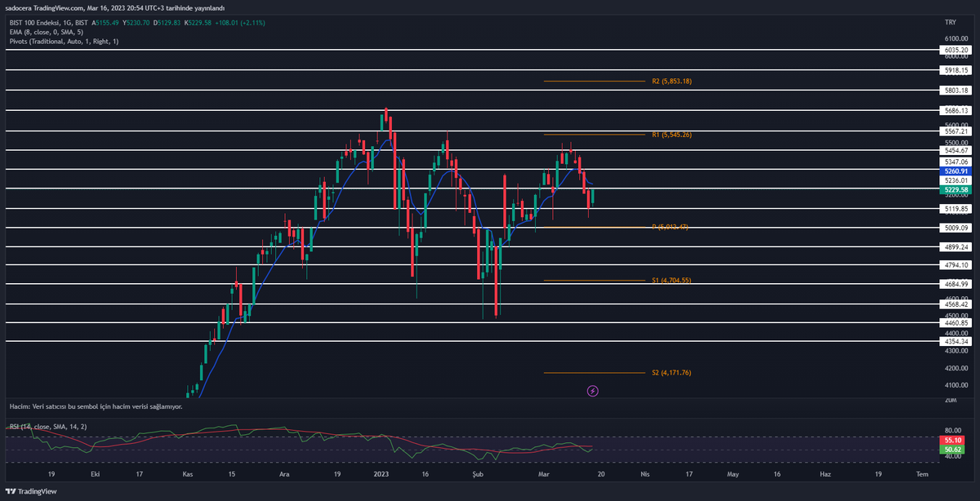Click the Nis month marker on time axis

(645, 473)
